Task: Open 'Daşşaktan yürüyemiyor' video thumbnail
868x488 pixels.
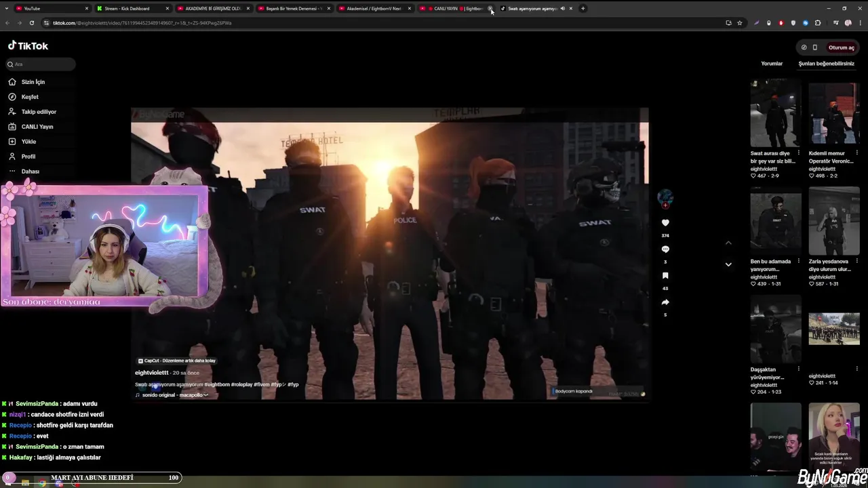Action: pos(776,328)
